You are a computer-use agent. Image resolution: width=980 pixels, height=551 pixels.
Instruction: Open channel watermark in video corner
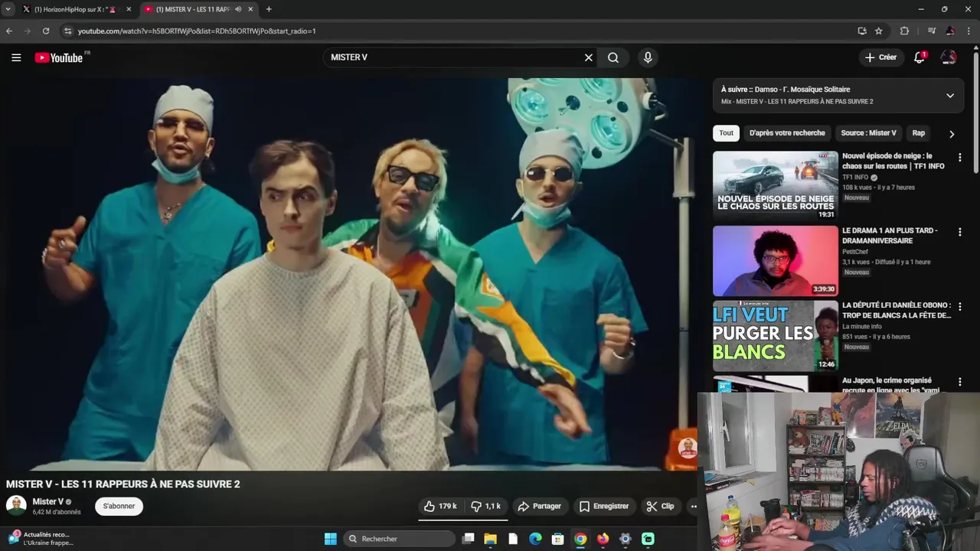687,448
